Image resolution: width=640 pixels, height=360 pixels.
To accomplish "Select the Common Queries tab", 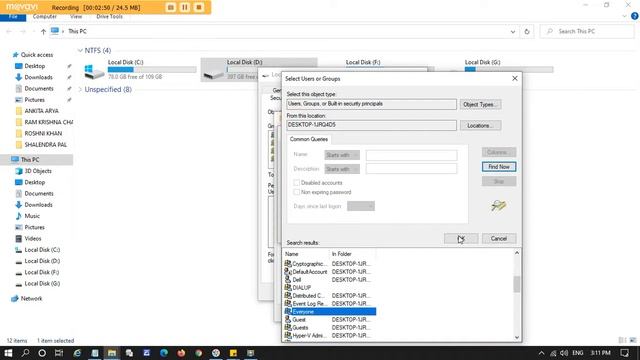I will coord(309,139).
